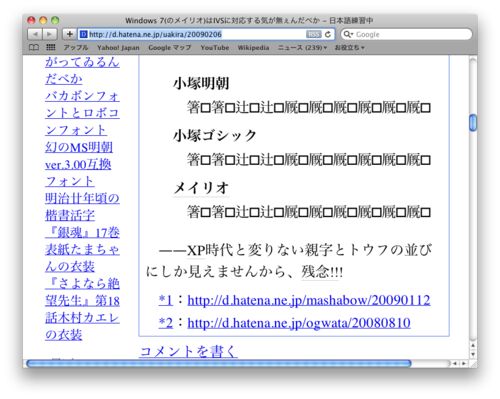This screenshot has height=399, width=500.
Task: Close the window with the red button
Action: [31, 20]
